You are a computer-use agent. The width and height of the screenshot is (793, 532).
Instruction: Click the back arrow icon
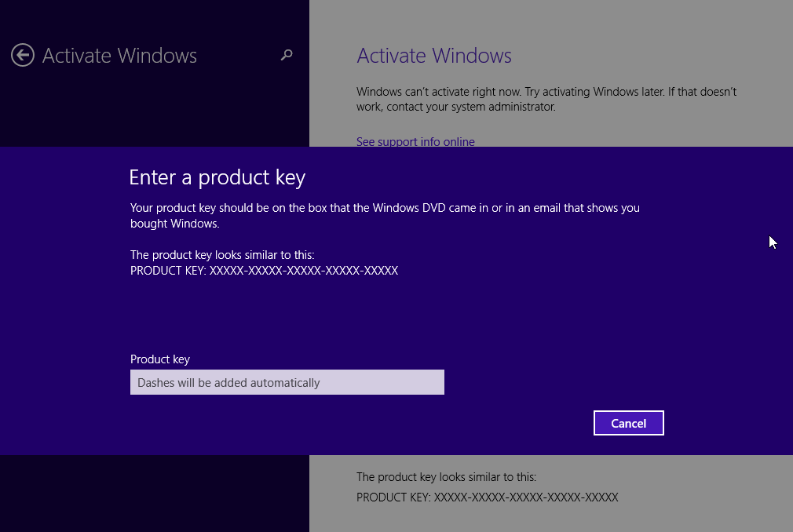(x=23, y=55)
